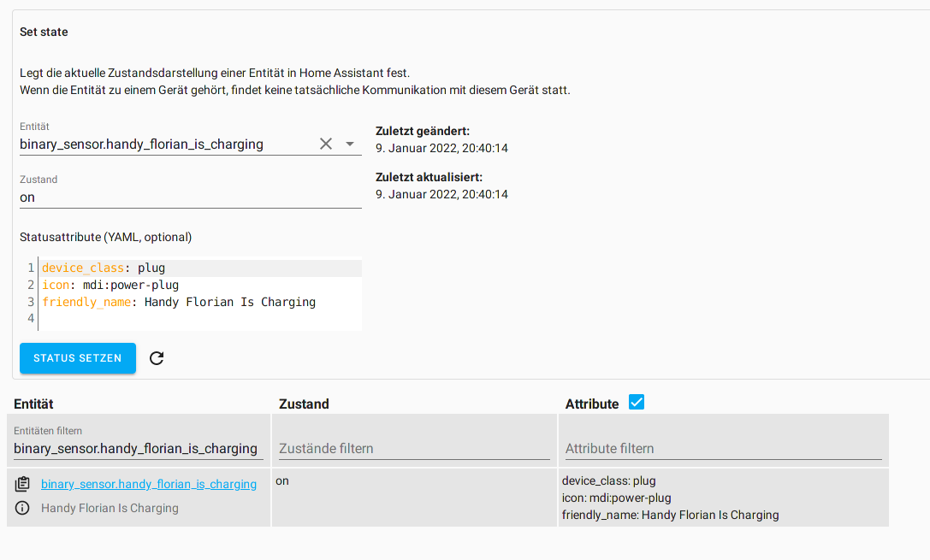Copy entity ID using the clipboard icon
The image size is (930, 560).
coord(22,483)
